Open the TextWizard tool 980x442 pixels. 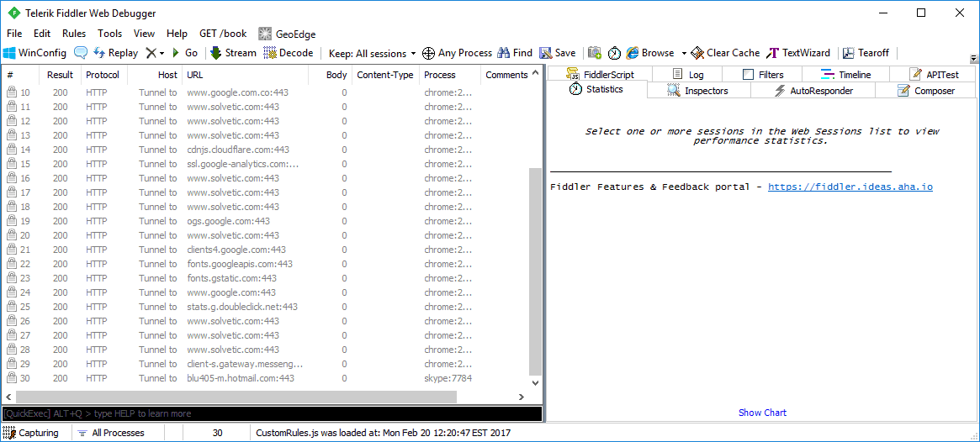click(x=798, y=53)
